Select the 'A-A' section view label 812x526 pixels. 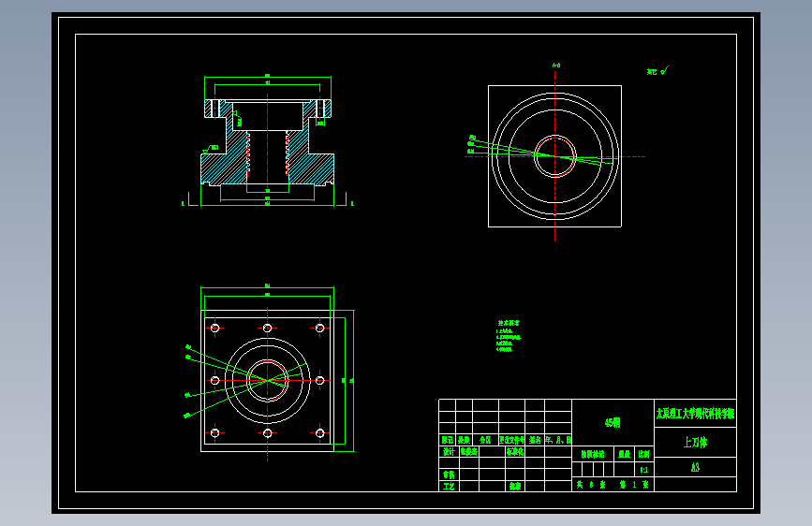coord(556,66)
